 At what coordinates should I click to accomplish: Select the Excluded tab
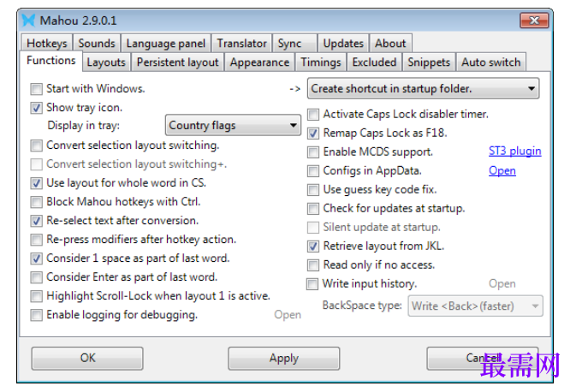click(x=374, y=62)
